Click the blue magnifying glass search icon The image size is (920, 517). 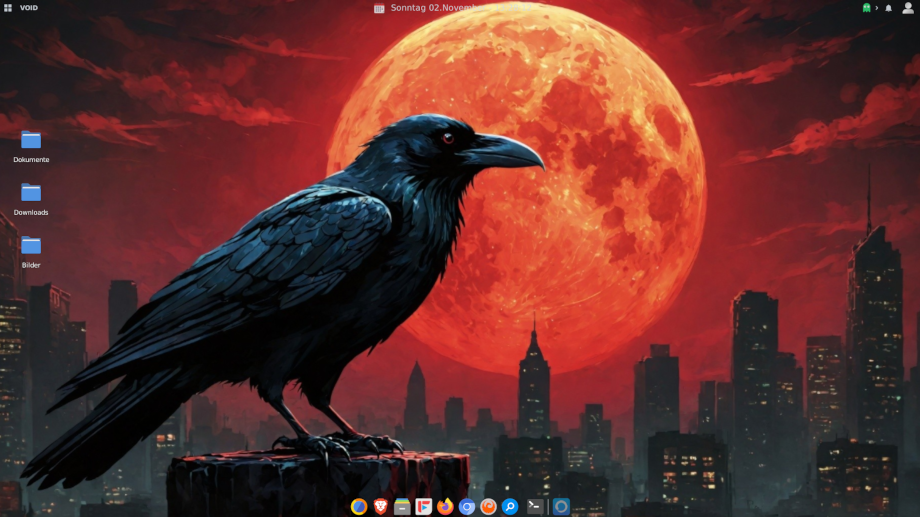pos(510,507)
